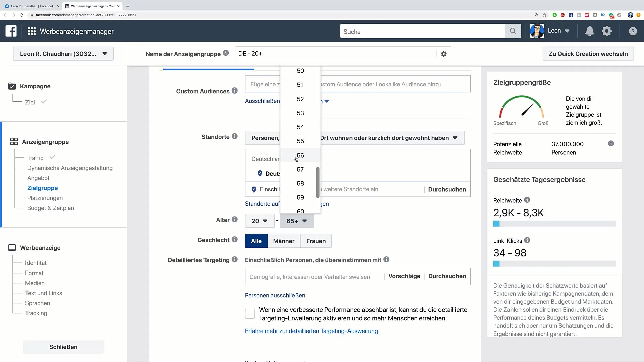Show info for Name der Anzeigengruppe
This screenshot has width=644, height=362.
tap(226, 53)
